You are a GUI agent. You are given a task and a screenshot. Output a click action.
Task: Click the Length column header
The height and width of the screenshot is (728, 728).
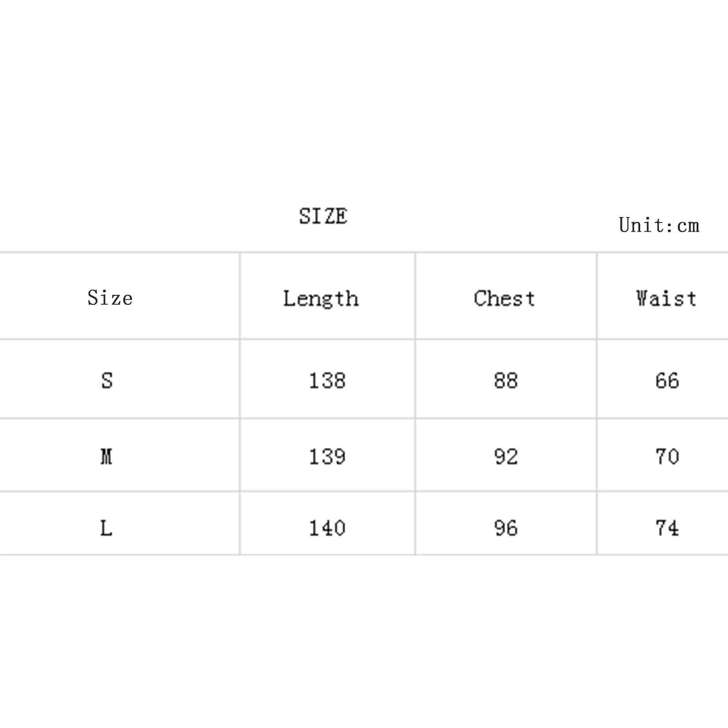pyautogui.click(x=321, y=299)
